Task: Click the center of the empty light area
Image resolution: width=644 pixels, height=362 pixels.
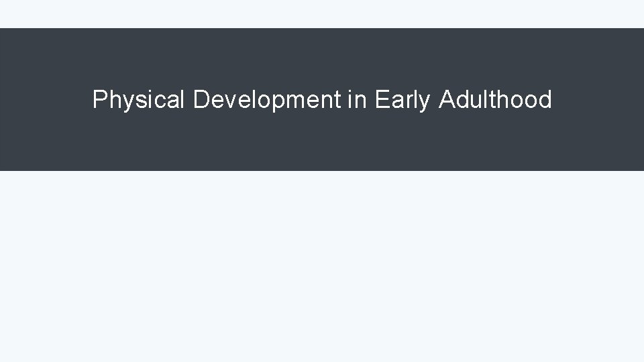Action: point(322,266)
